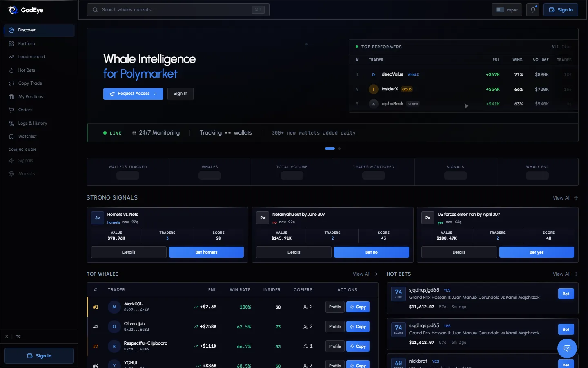This screenshot has height=368, width=588.
Task: Click the Orders cart icon
Action: [x=11, y=110]
